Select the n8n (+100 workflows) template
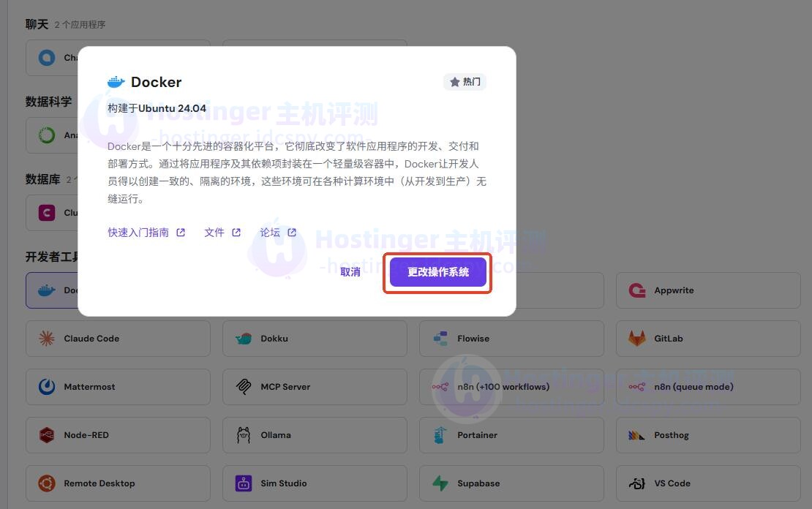The image size is (812, 509). tap(511, 386)
